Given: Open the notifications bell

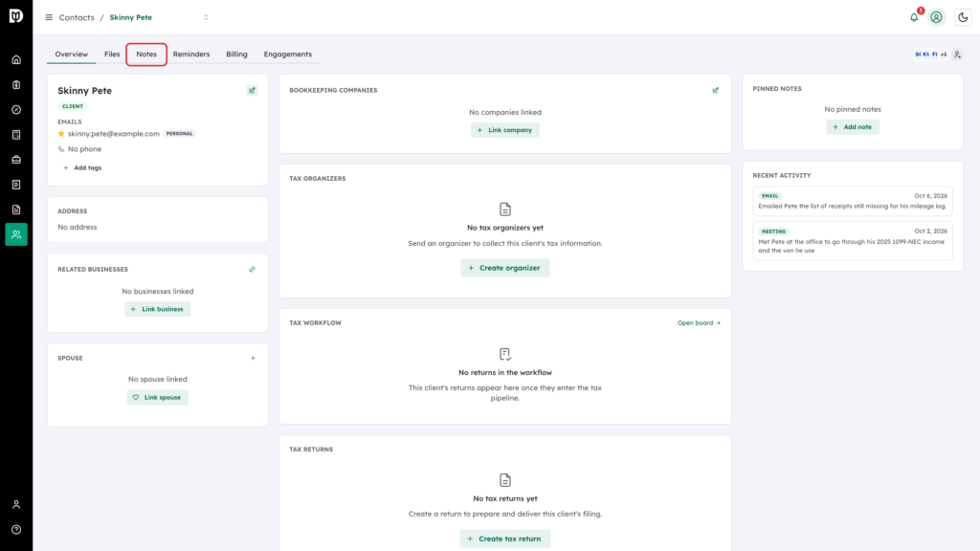Looking at the screenshot, I should (914, 17).
